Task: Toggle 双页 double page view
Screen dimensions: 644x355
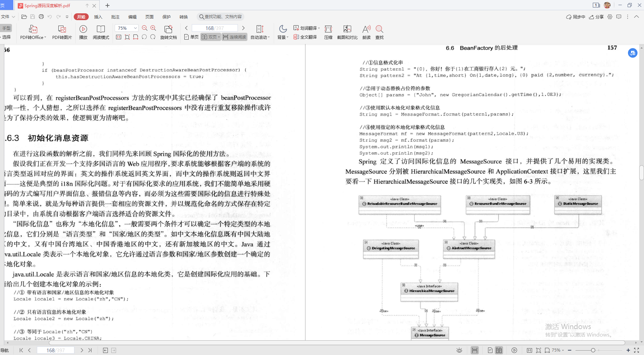Action: [x=209, y=37]
